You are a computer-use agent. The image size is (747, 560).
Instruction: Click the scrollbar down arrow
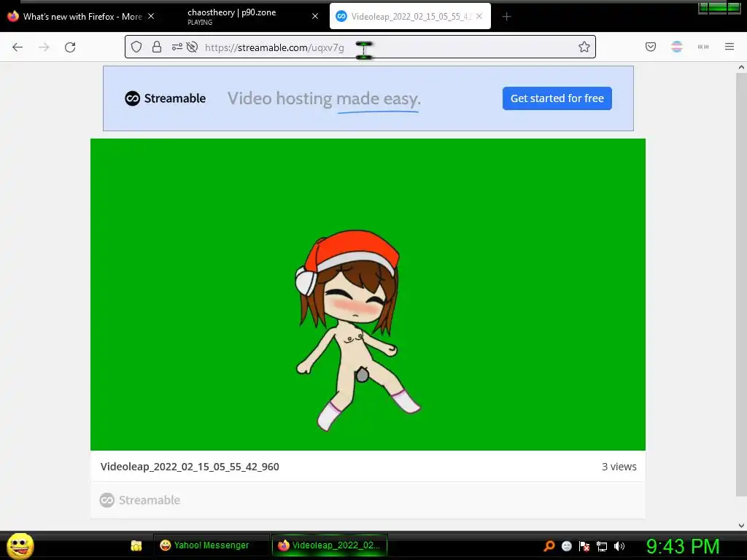(x=741, y=525)
